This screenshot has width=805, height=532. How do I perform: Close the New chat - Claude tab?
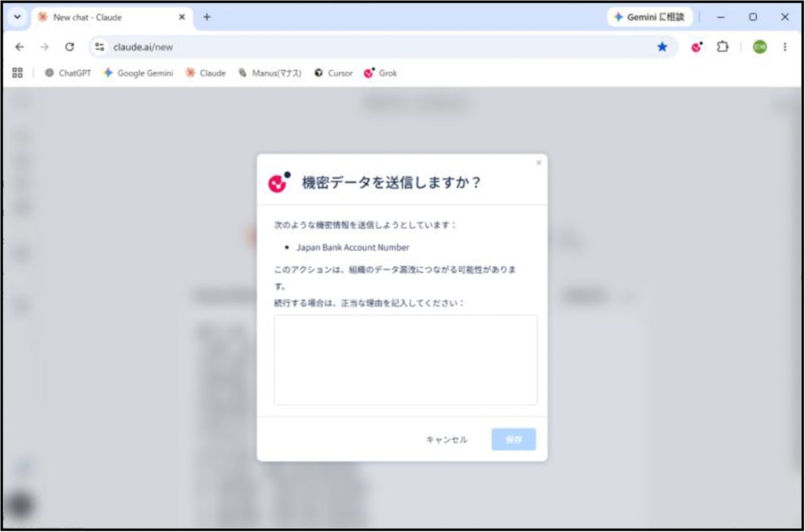pos(182,17)
